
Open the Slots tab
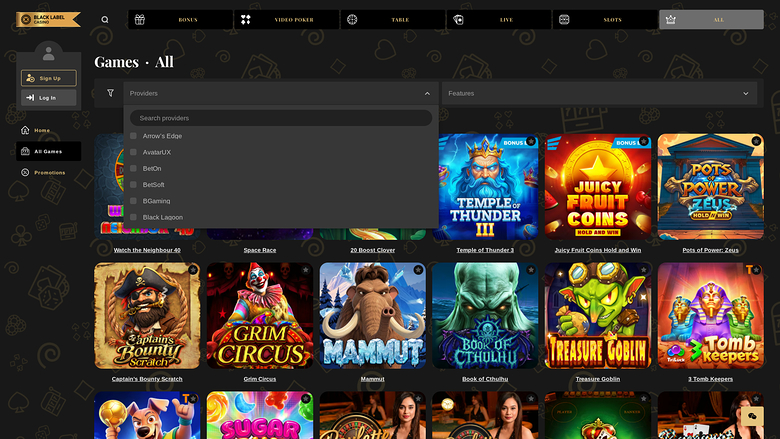tap(605, 19)
